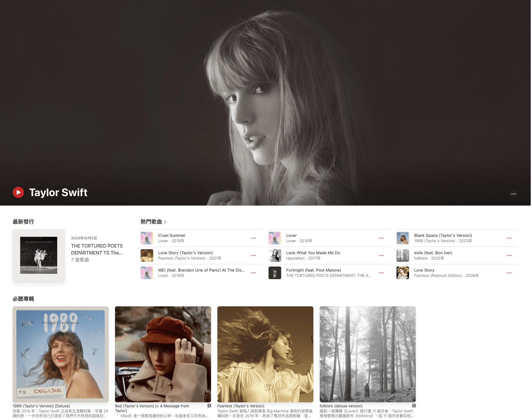Open folklore deluxe version album cover

point(368,354)
